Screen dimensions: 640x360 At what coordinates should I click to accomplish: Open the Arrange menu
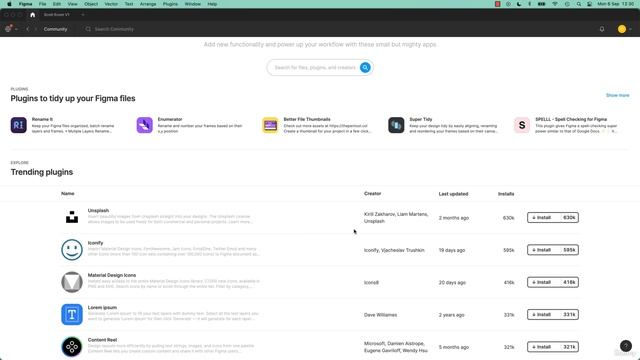coord(148,4)
